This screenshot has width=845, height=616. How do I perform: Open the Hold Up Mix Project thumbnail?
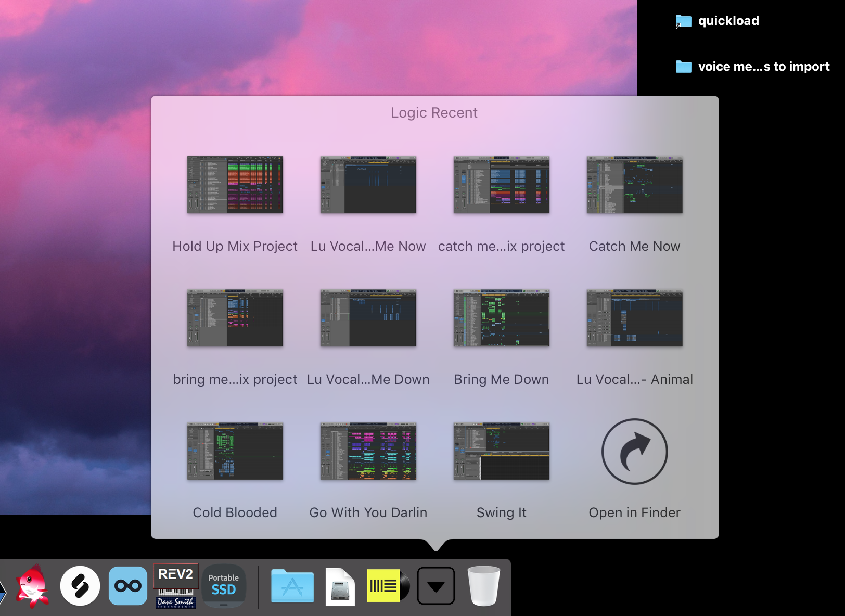235,185
